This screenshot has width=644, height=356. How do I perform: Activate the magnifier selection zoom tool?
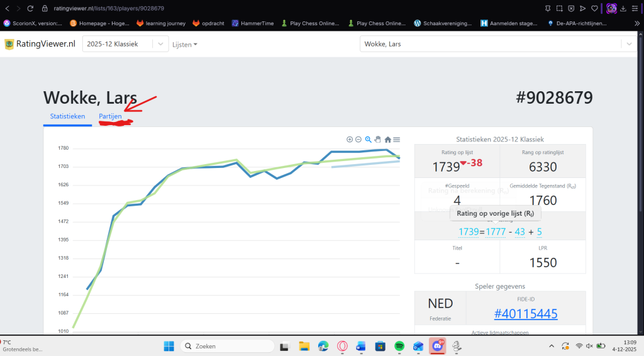tap(369, 140)
